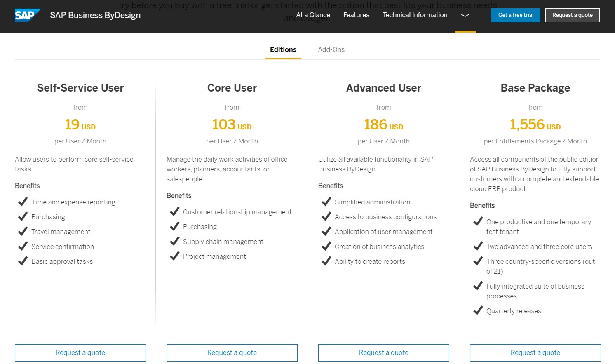Click checkmark beside Three country-specific versions

click(x=478, y=261)
